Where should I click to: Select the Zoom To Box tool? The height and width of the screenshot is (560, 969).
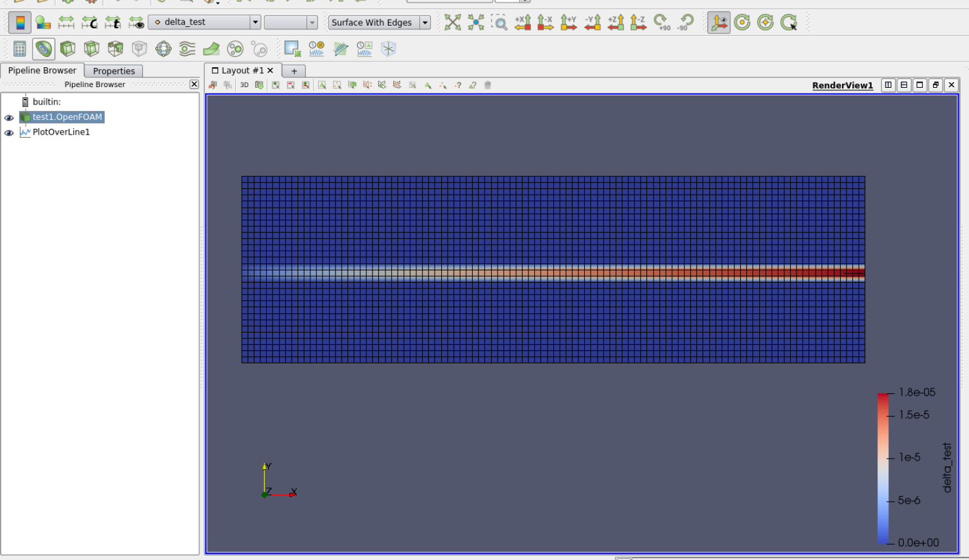(x=499, y=22)
